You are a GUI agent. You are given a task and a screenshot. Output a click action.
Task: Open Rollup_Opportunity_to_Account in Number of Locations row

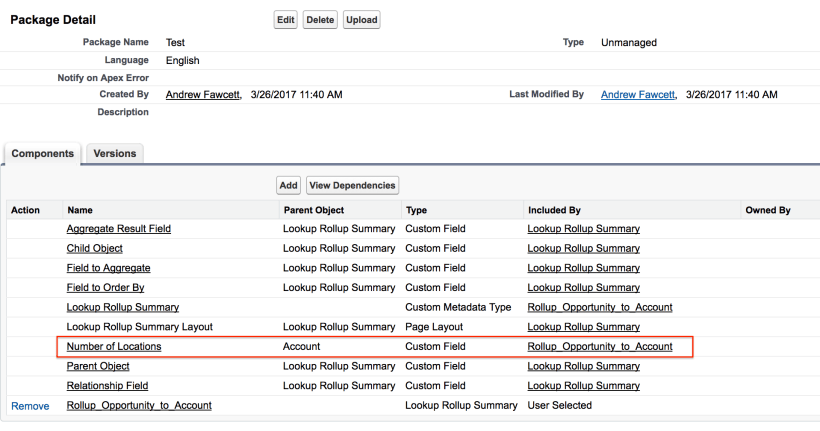tap(599, 347)
